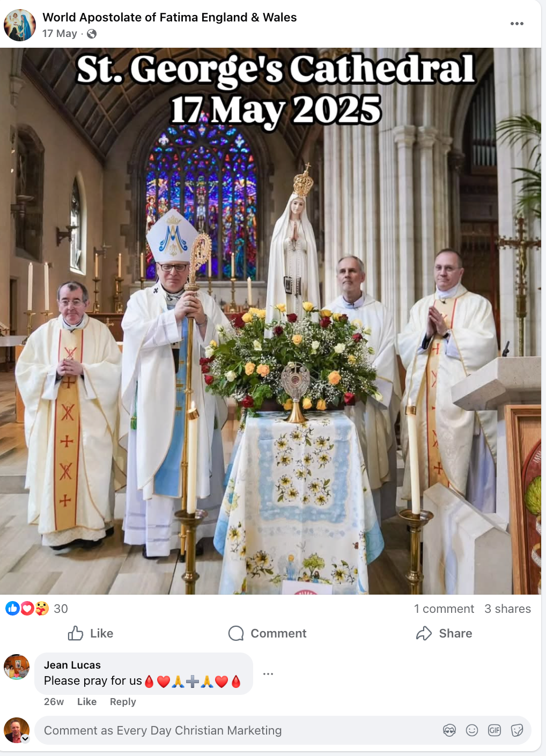This screenshot has width=546, height=756.
Task: Open the post options three-dot menu
Action: tap(517, 24)
